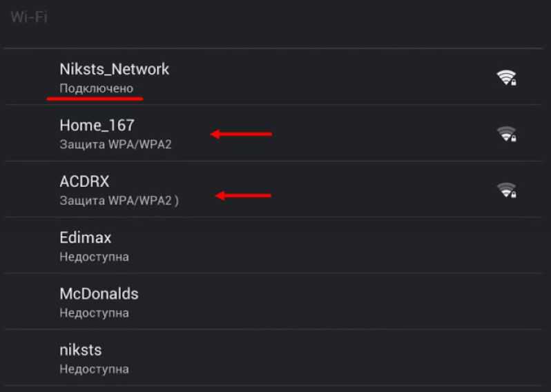This screenshot has height=392, width=551.
Task: Open the Edimax unavailable network
Action: tap(273, 246)
